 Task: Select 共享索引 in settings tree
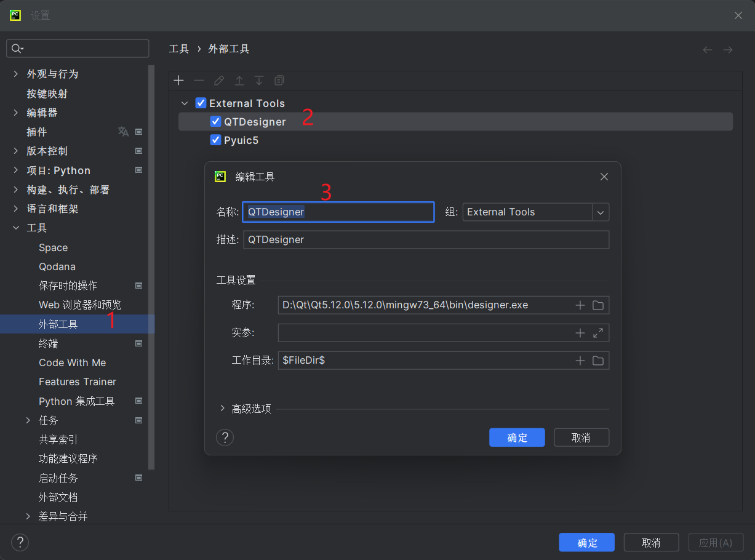pyautogui.click(x=58, y=439)
